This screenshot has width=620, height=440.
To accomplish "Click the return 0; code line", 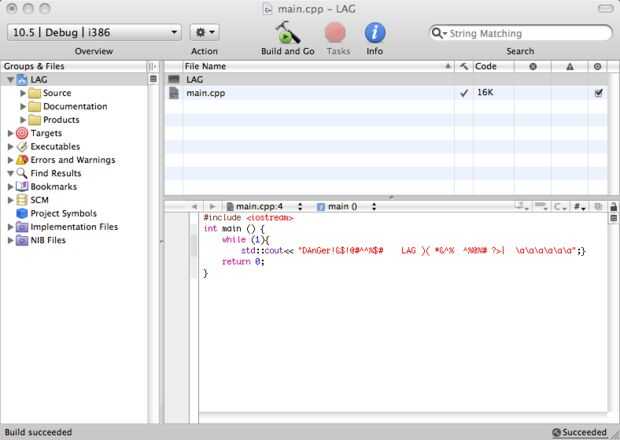I will (x=243, y=262).
